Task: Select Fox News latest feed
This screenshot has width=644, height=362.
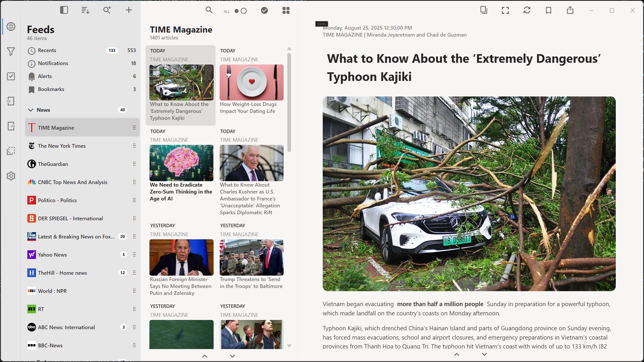Action: (x=82, y=236)
